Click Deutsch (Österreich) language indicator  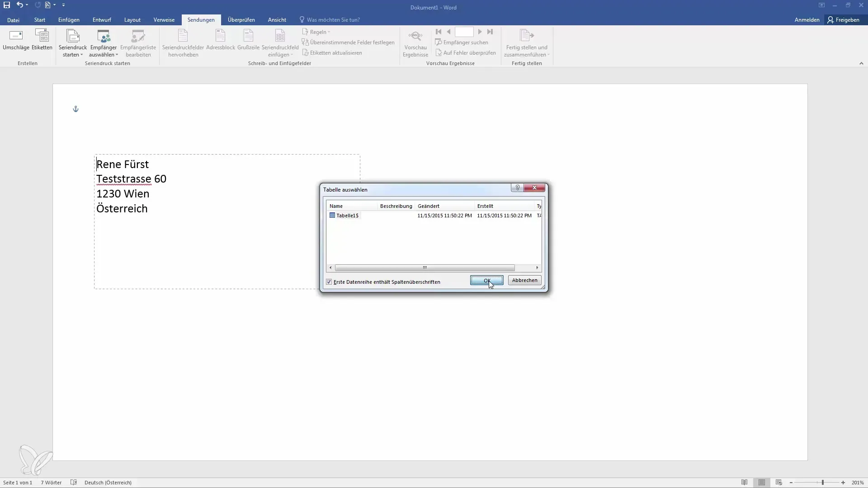click(x=108, y=483)
